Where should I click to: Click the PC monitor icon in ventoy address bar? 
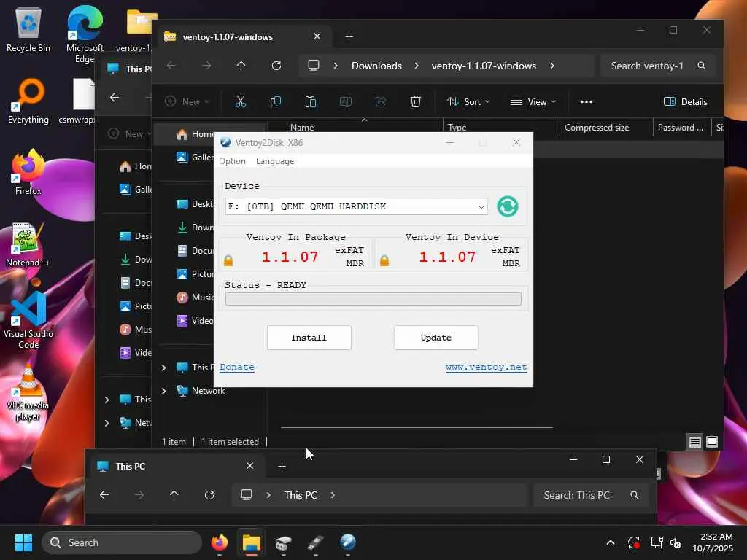pos(314,65)
